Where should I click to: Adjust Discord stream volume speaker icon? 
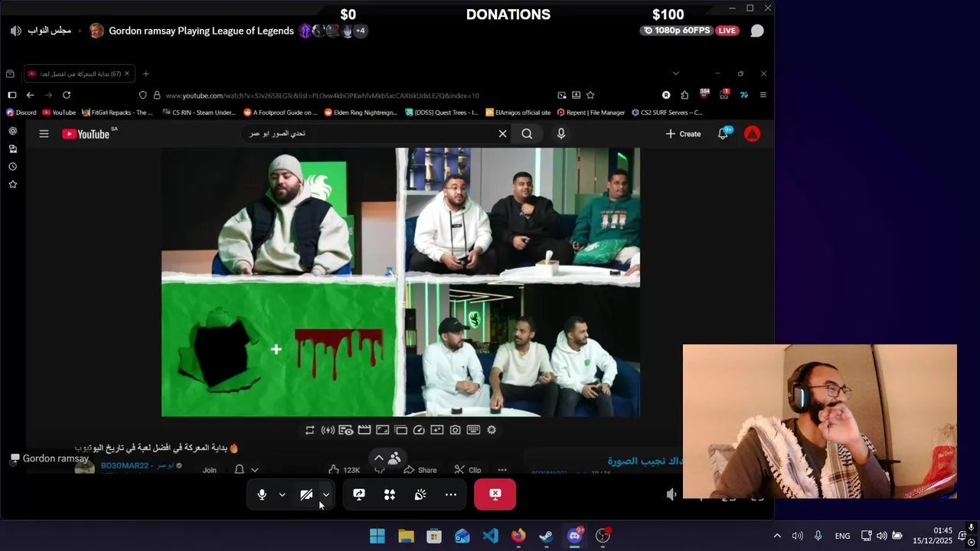[x=671, y=494]
